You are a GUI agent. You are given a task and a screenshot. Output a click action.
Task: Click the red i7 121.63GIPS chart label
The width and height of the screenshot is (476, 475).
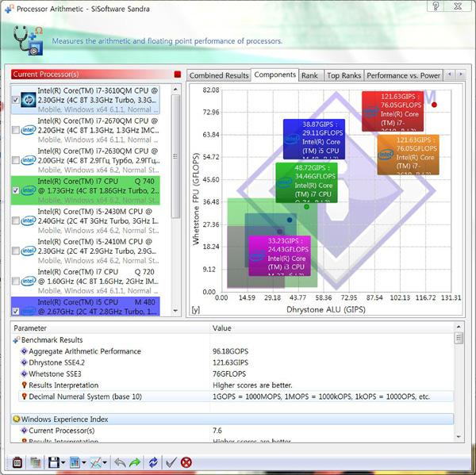pyautogui.click(x=393, y=111)
